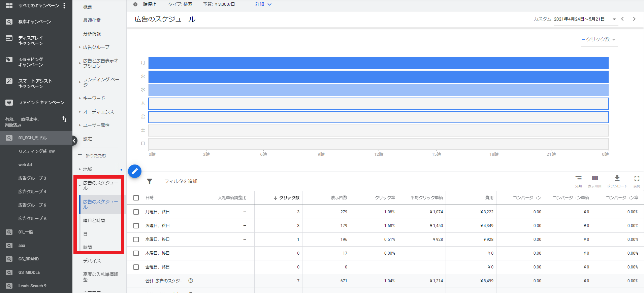Expand the キーワード menu section
Screen dimensions: 644x293
pyautogui.click(x=80, y=98)
